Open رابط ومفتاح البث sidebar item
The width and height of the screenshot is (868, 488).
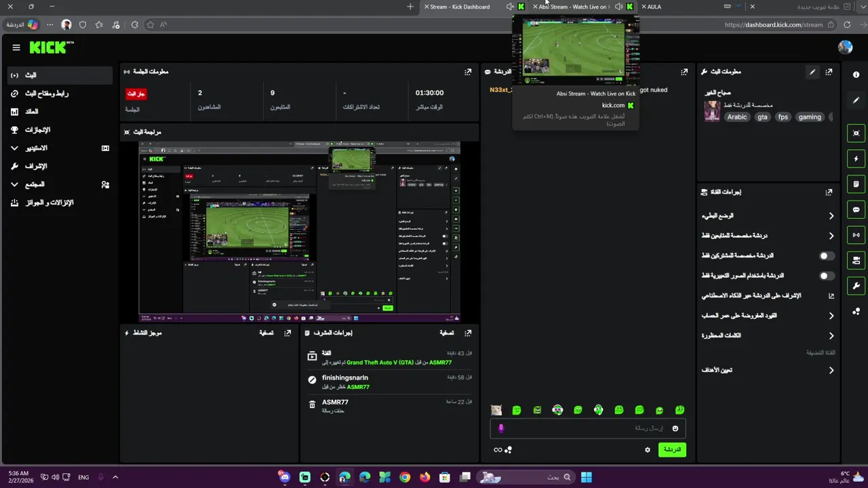(x=60, y=94)
